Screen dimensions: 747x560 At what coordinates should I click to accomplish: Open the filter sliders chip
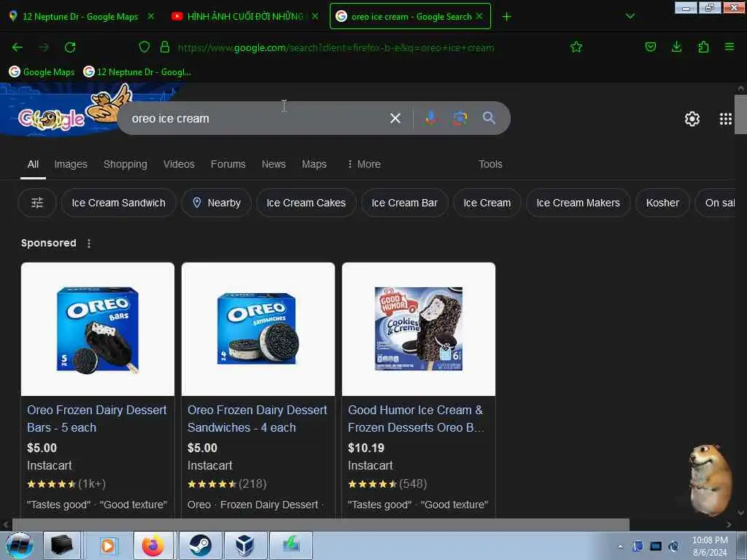click(x=37, y=203)
